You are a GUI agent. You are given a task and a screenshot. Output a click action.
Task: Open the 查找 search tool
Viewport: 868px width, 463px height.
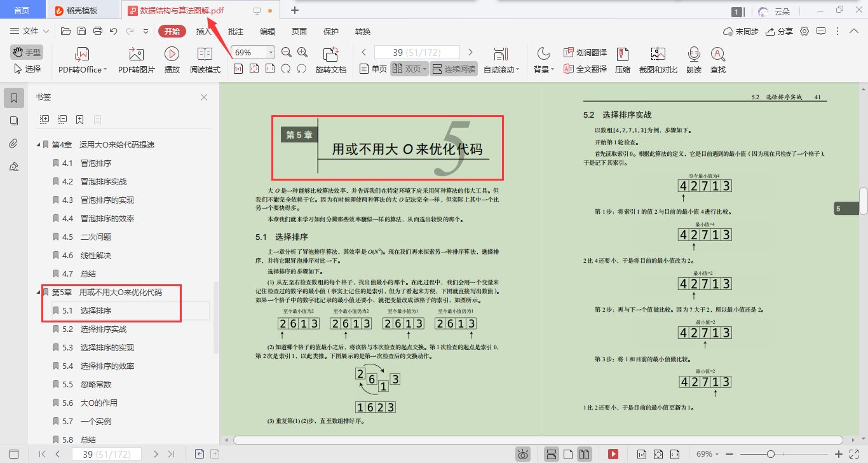tap(718, 60)
